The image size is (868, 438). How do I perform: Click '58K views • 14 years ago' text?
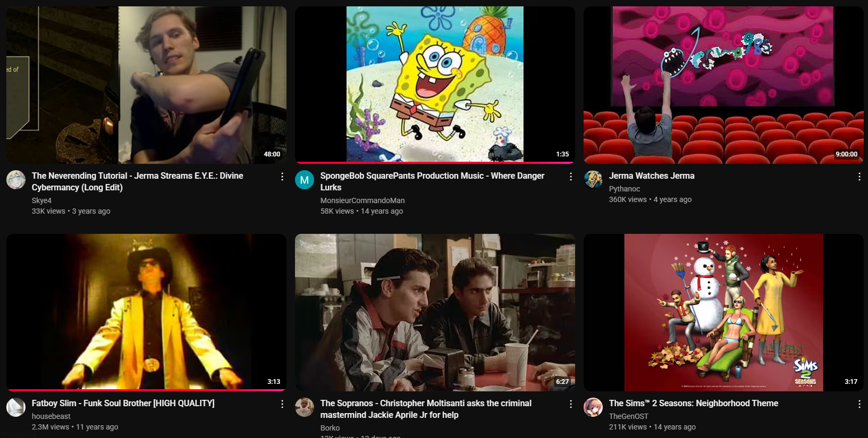pyautogui.click(x=362, y=211)
